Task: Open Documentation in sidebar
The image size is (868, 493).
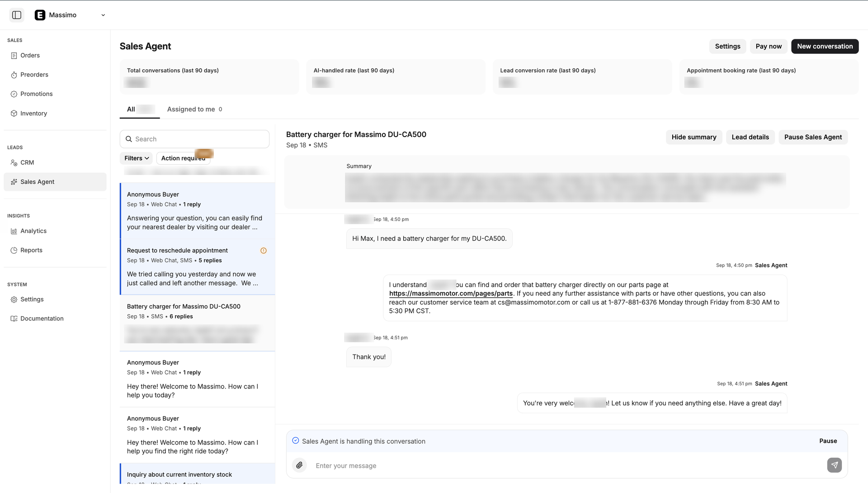Action: (55, 319)
